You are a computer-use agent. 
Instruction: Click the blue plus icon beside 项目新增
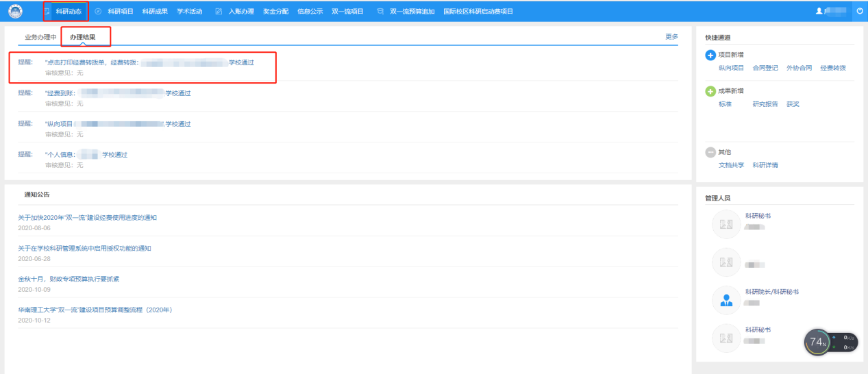[710, 55]
